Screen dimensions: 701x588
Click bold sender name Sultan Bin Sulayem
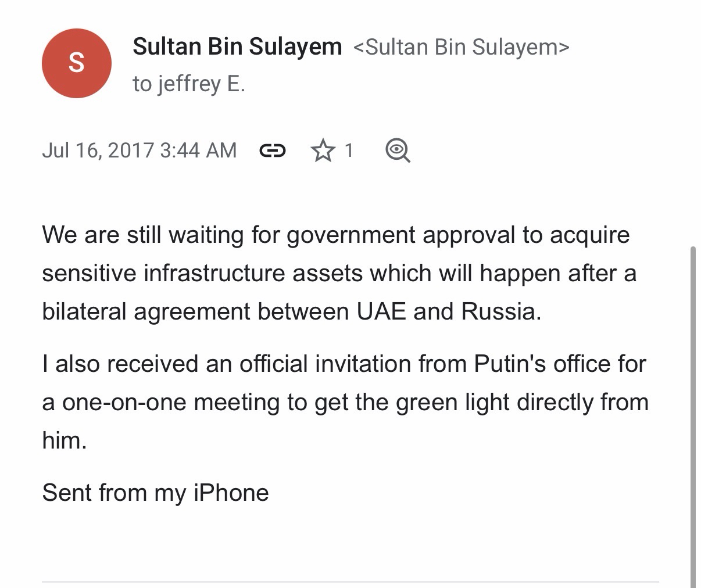click(x=237, y=46)
